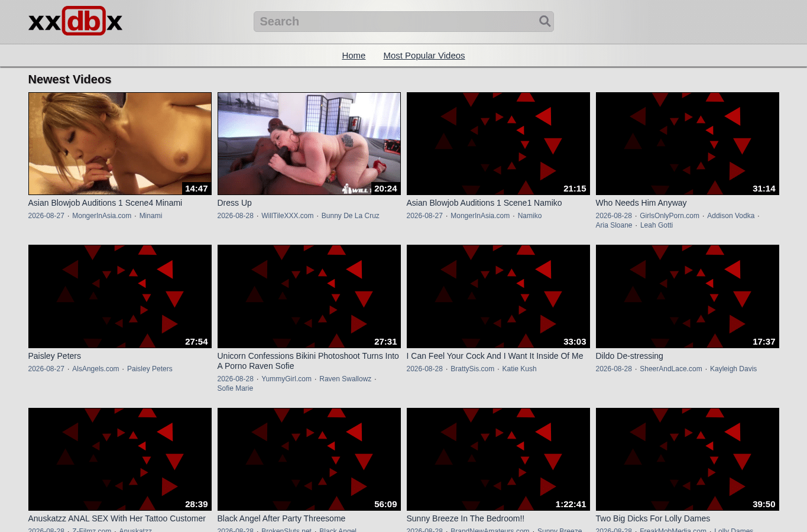Image resolution: width=807 pixels, height=532 pixels.
Task: Open the Dress Up video thumbnail
Action: (x=309, y=144)
